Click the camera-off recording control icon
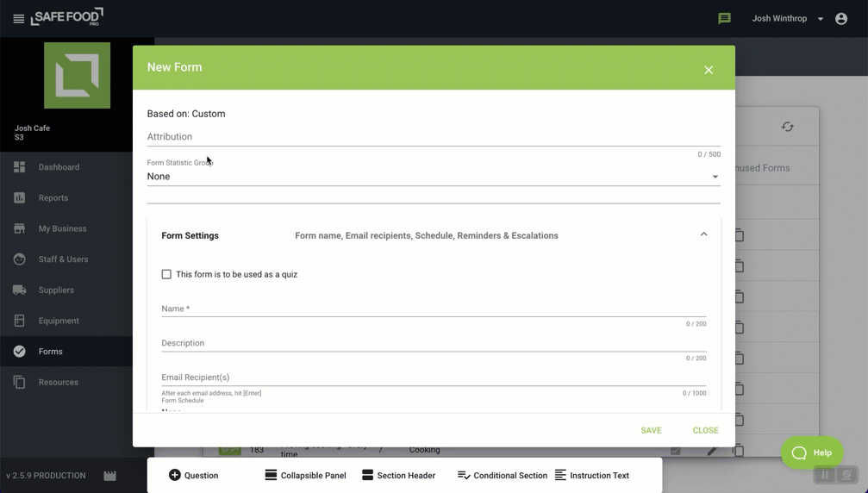This screenshot has width=868, height=493. 846,475
